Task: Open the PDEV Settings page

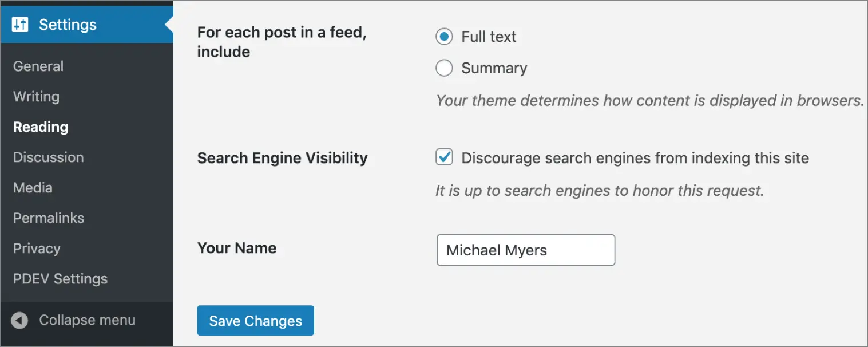Action: (60, 278)
